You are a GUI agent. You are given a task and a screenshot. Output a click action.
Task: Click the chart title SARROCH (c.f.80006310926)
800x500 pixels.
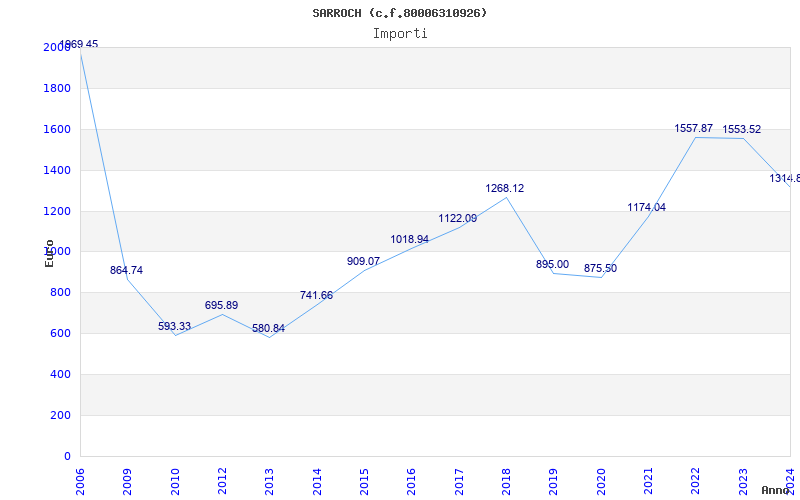[400, 13]
